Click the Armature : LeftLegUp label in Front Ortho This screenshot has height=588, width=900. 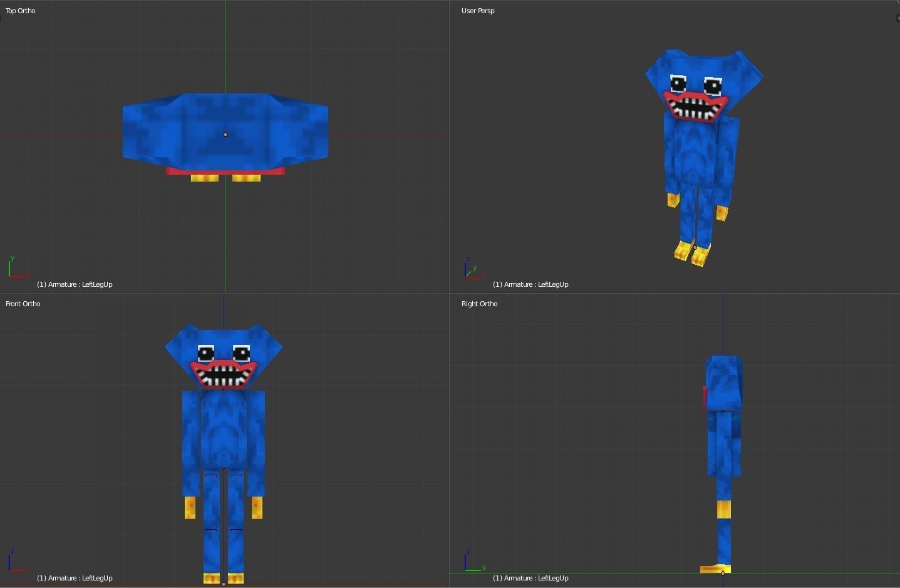click(75, 578)
